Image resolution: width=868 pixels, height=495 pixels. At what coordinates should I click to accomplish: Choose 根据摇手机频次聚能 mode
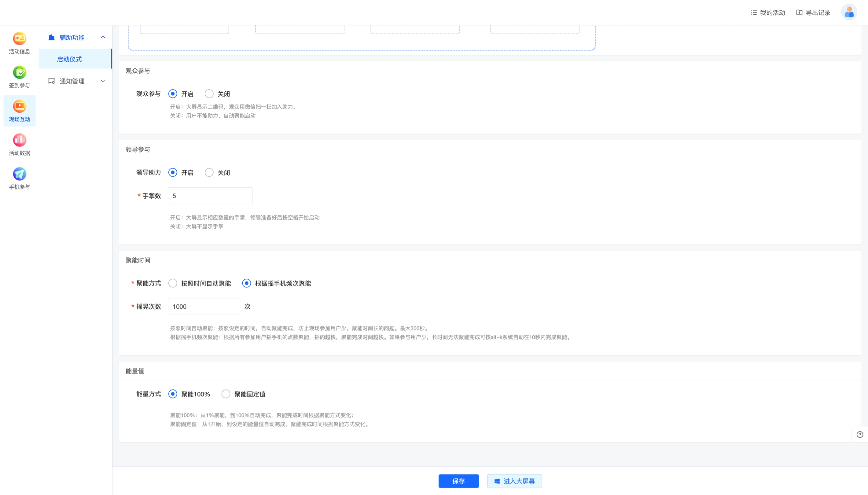click(x=246, y=283)
